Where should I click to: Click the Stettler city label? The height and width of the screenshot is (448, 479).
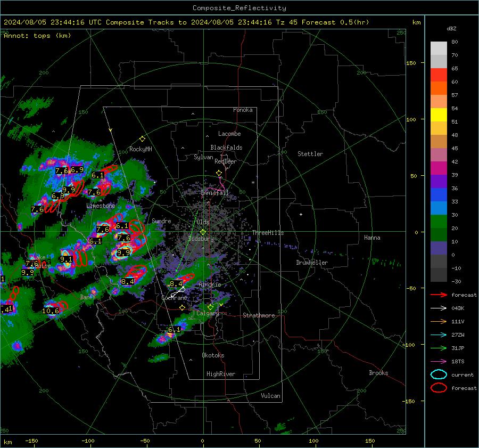pyautogui.click(x=310, y=154)
